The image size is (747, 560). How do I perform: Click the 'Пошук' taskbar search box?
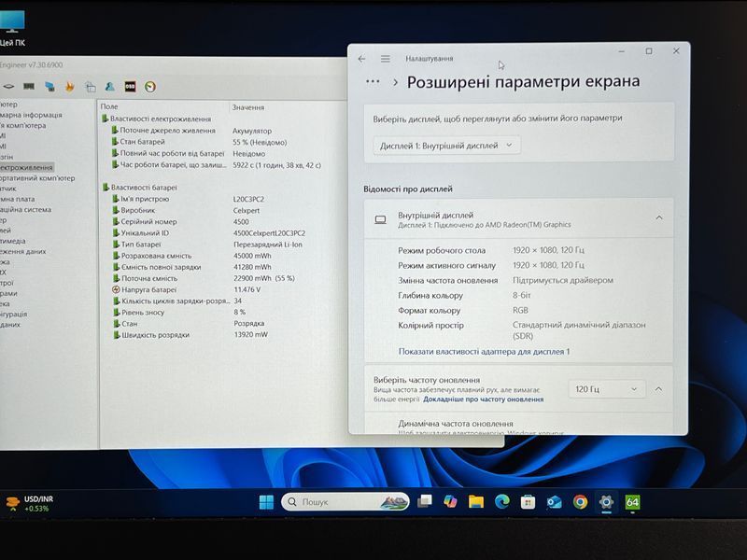click(x=345, y=502)
